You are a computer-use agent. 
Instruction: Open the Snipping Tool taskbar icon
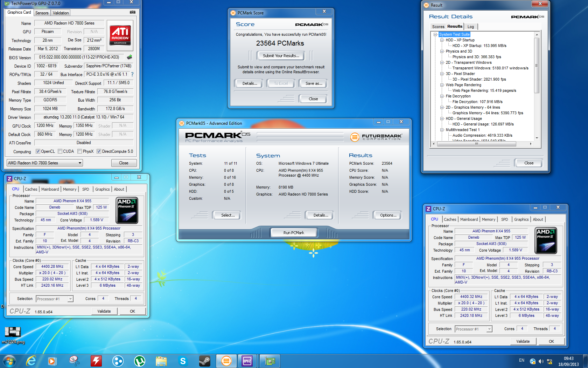pyautogui.click(x=74, y=361)
